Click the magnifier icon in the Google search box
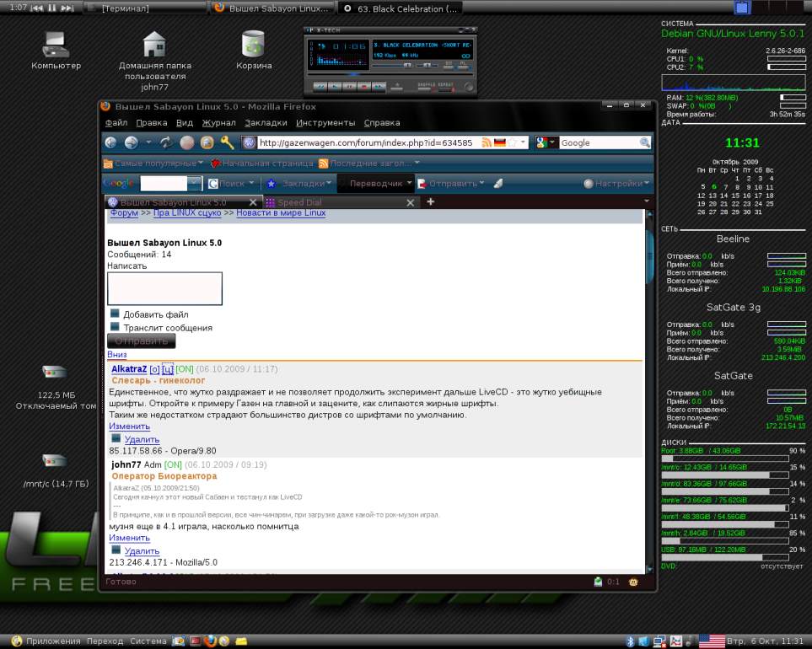Viewport: 812px width, 649px height. click(x=644, y=142)
